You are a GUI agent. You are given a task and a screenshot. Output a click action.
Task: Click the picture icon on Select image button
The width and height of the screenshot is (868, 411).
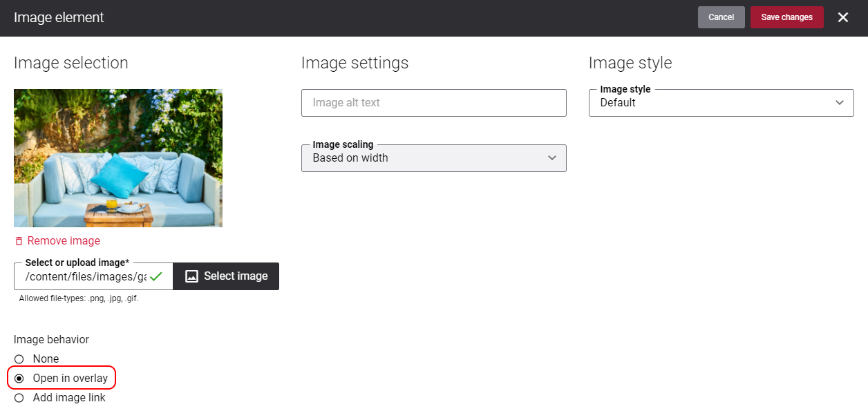tap(192, 276)
